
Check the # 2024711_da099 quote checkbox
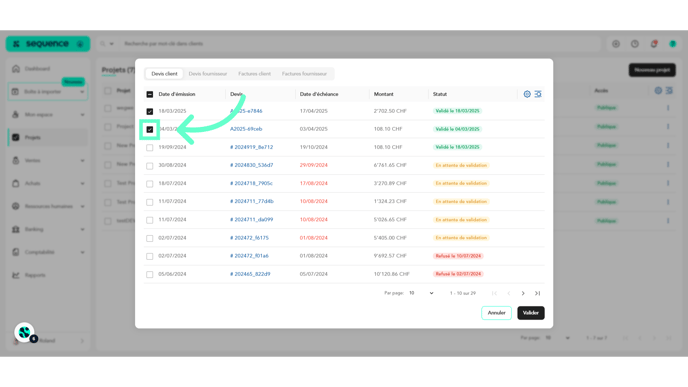[x=150, y=220]
